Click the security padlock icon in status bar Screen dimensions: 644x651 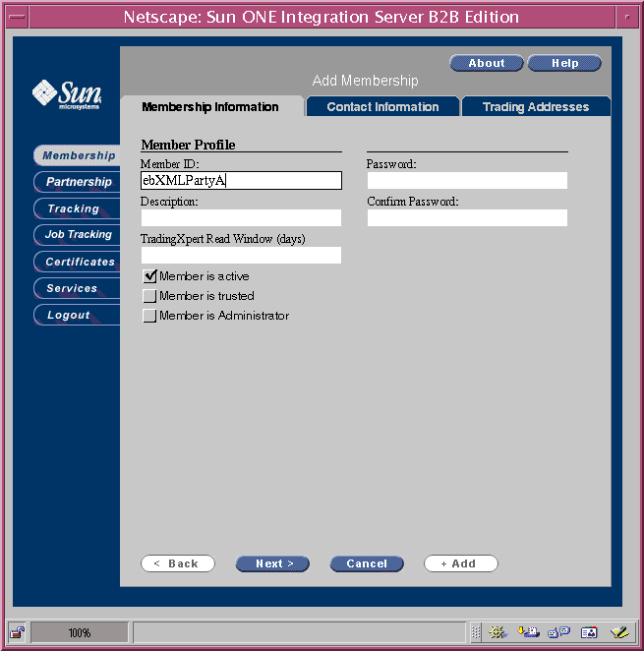tap(18, 632)
